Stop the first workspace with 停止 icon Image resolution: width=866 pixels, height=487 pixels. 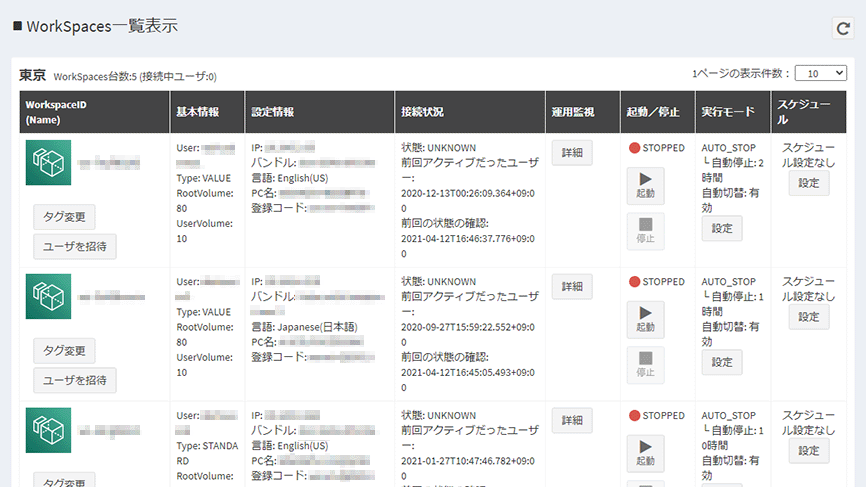click(x=645, y=231)
